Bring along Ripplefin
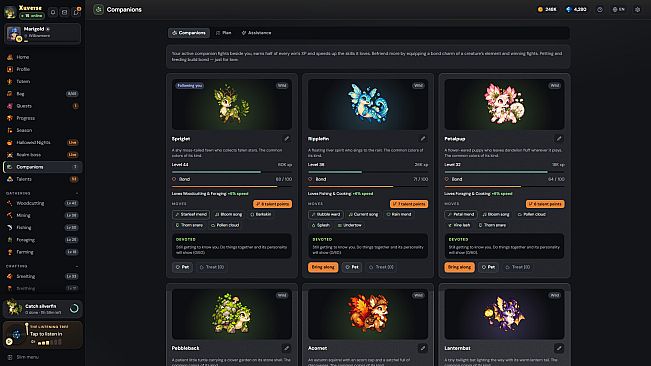651x366 pixels. [323, 267]
